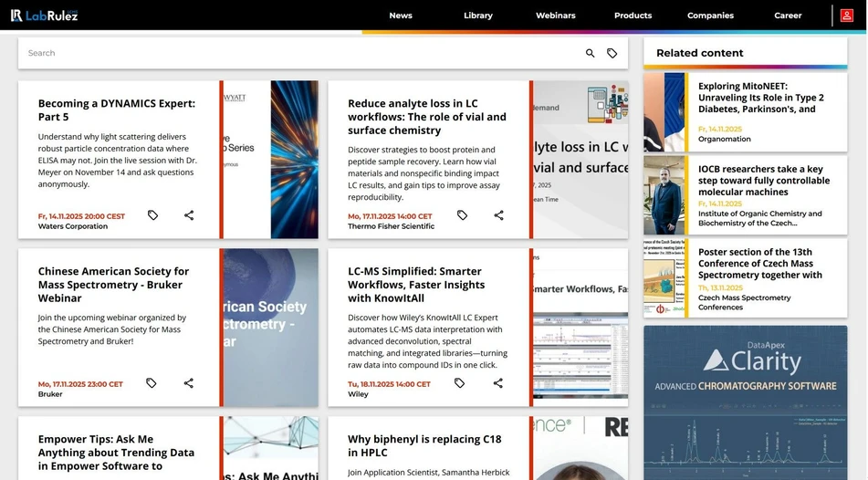868x480 pixels.
Task: Open the DataApex Clarity advertisement banner
Action: [745, 402]
